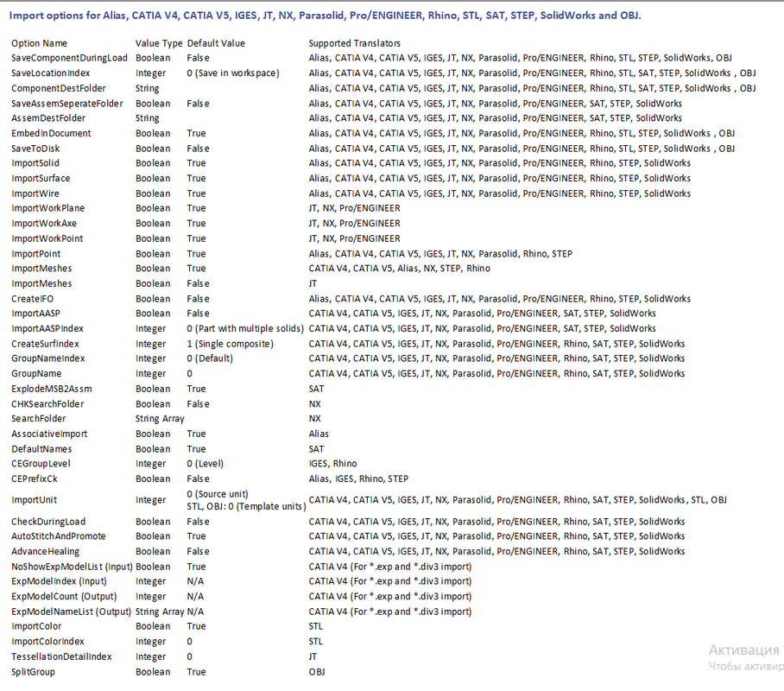Screen dimensions: 784x691
Task: Click the CEPrefixCk option name
Action: pyautogui.click(x=35, y=479)
